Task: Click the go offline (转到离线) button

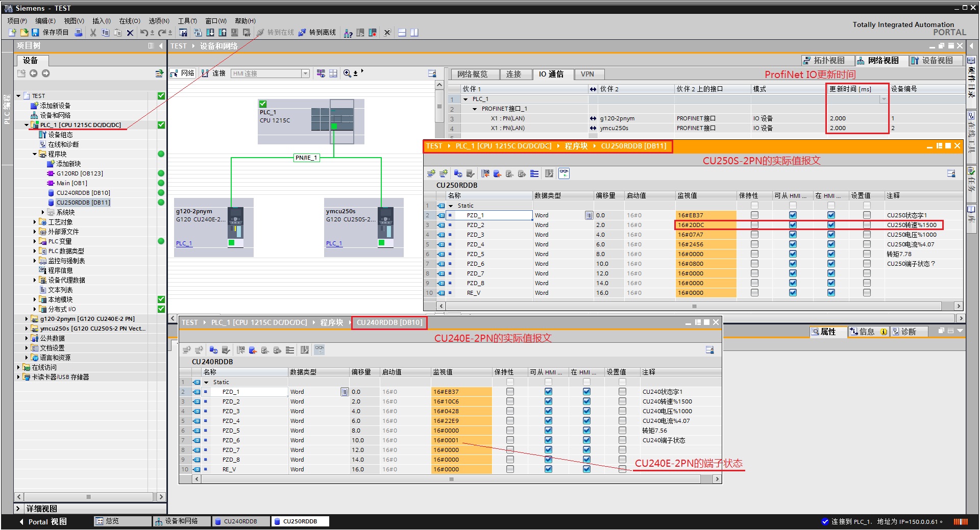Action: pos(317,33)
